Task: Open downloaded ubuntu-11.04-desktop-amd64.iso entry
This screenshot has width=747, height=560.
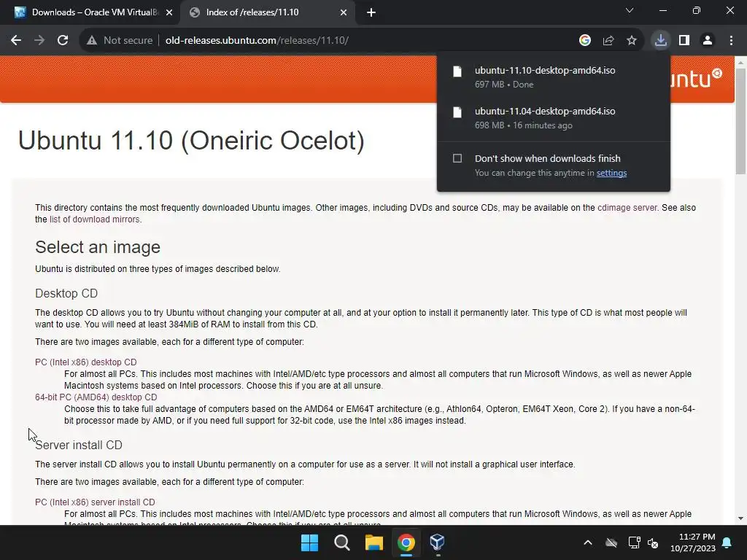Action: (553, 117)
